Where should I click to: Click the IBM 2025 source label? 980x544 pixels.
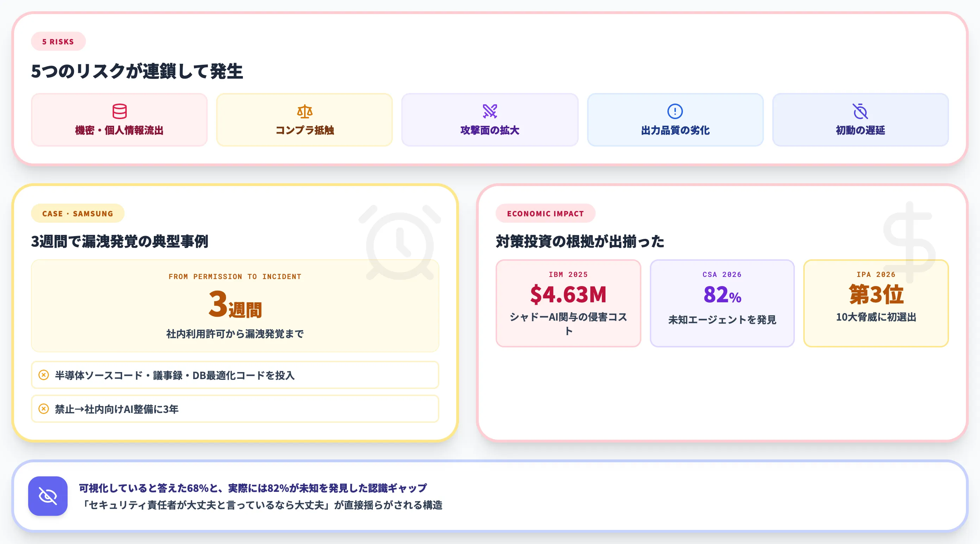(568, 274)
